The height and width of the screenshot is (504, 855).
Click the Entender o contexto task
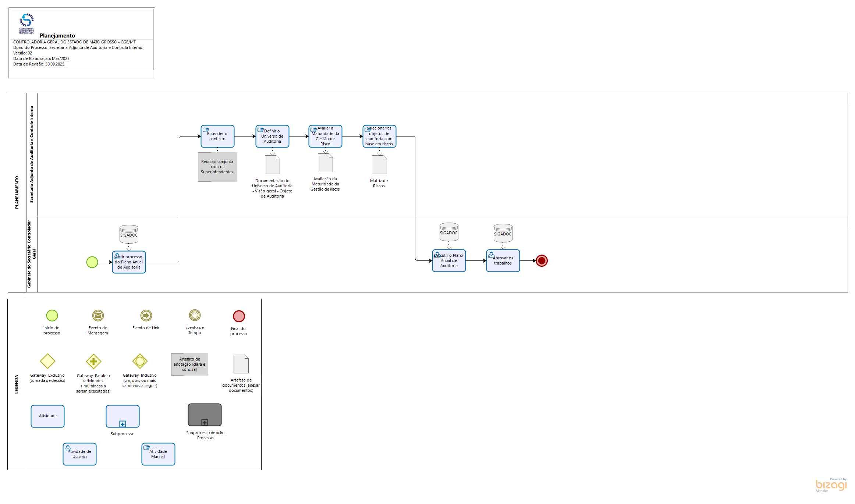[217, 136]
